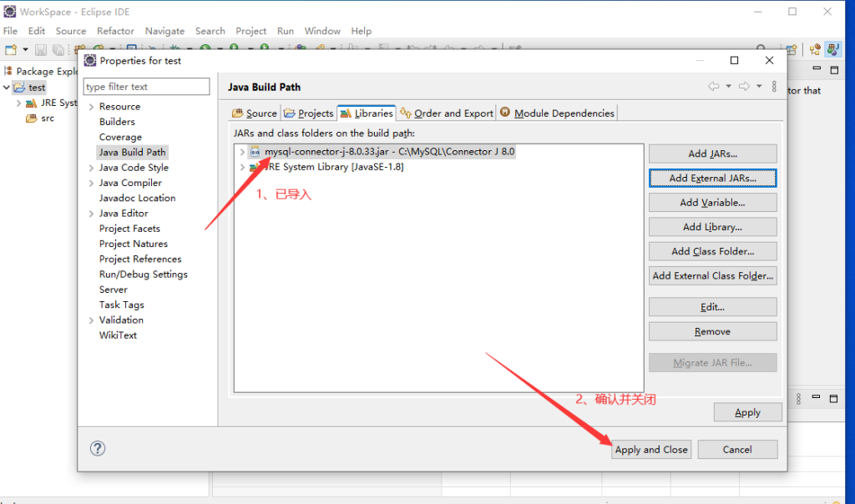Expand the Validation node

(x=91, y=320)
